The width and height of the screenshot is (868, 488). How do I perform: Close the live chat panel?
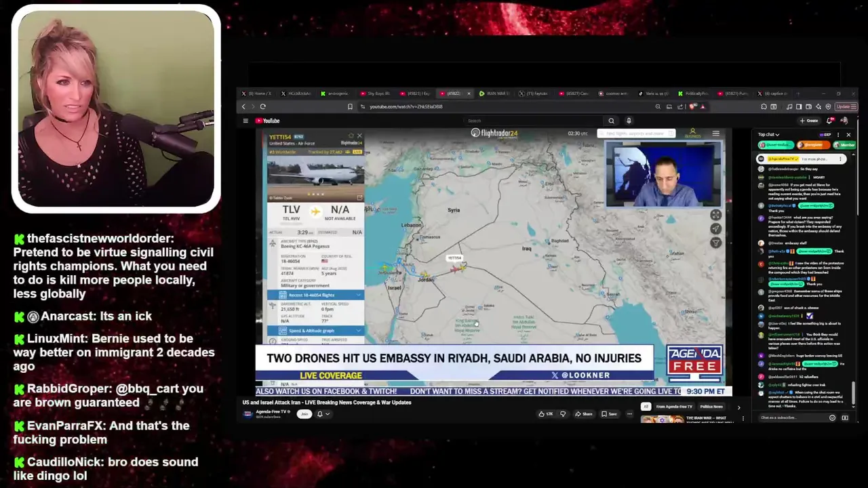pos(848,135)
